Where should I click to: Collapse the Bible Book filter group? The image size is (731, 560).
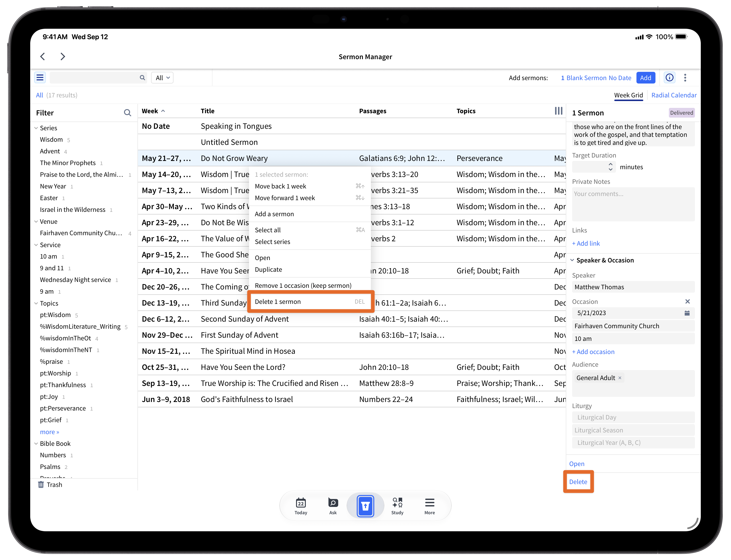[36, 444]
